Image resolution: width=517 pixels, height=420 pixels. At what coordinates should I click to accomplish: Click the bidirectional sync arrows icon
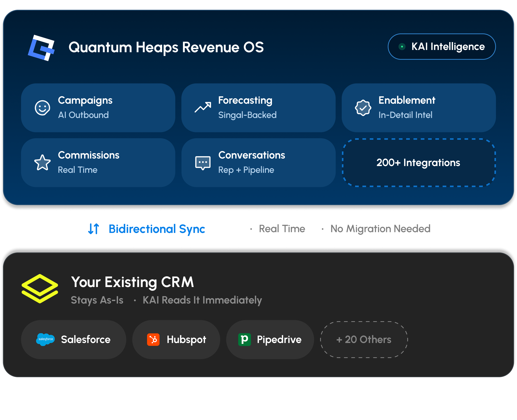coord(94,229)
